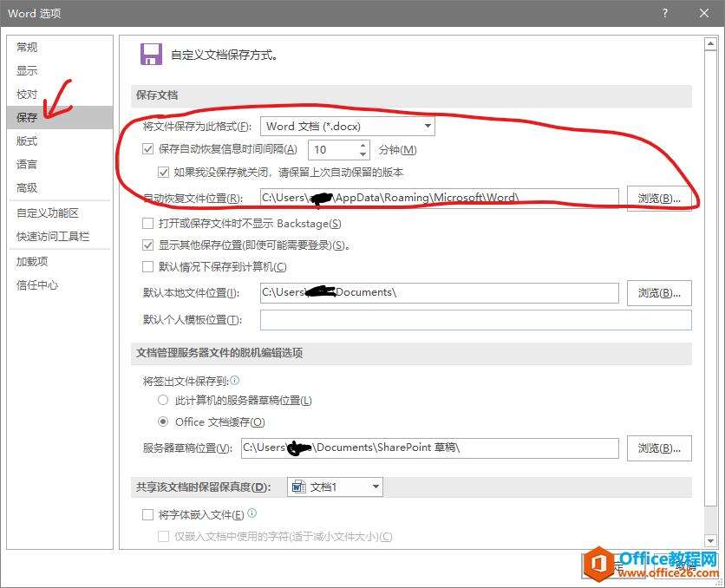Click info icon beside 将字体嵌入文件
The image size is (725, 588).
[x=252, y=513]
